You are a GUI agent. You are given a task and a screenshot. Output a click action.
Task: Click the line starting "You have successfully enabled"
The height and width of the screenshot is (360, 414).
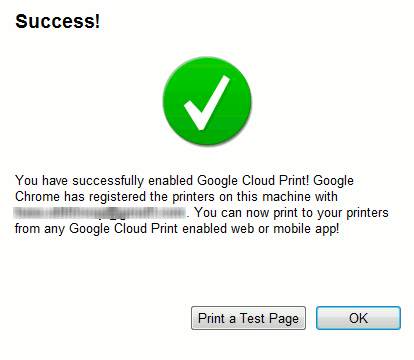click(x=184, y=181)
